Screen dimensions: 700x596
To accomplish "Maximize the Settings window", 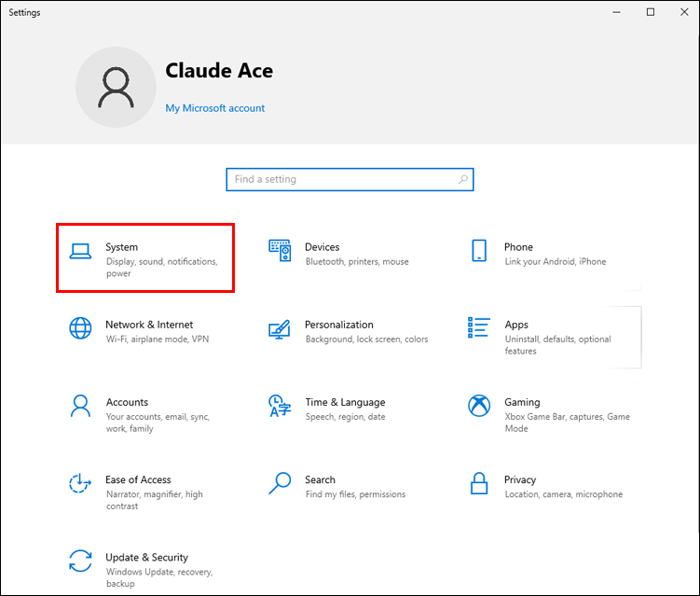I will (x=651, y=12).
